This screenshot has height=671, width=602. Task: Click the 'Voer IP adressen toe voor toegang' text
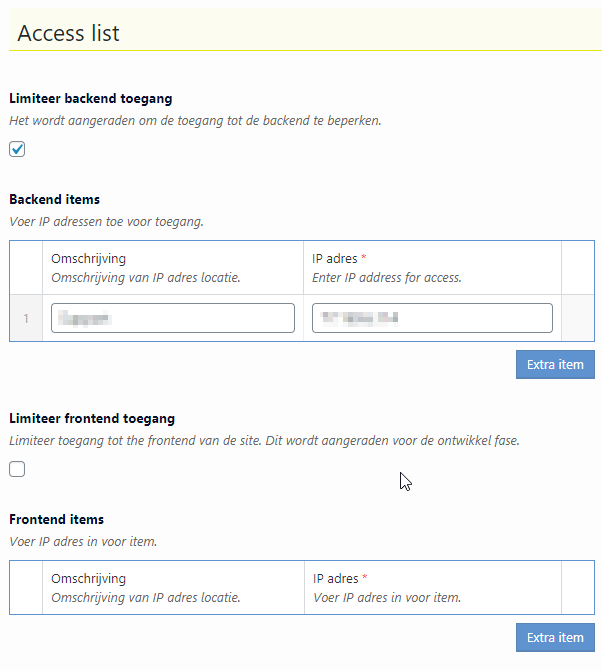point(107,222)
